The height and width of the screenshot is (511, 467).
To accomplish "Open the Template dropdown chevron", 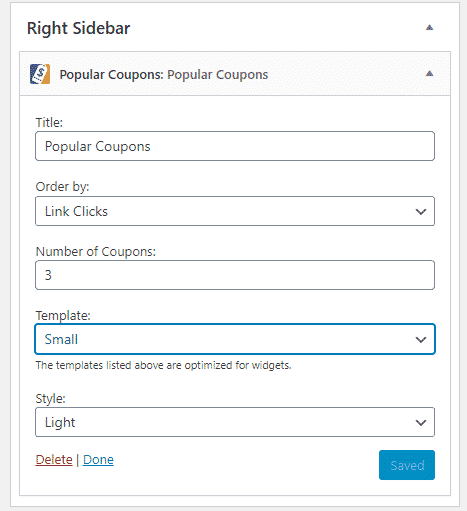I will (421, 339).
